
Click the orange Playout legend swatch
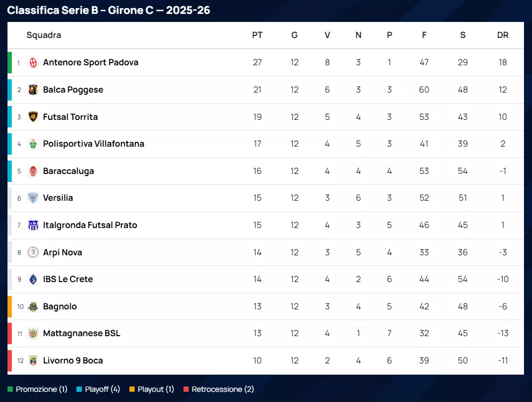(132, 390)
